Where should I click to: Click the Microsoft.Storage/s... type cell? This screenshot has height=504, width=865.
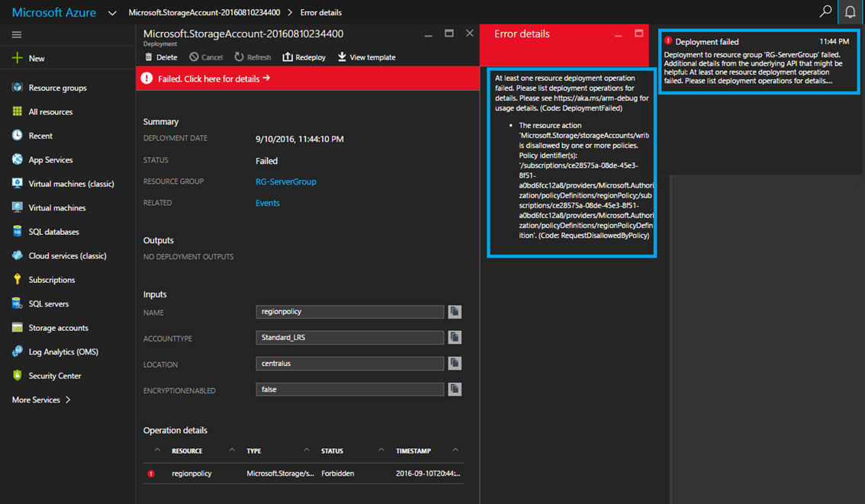(x=280, y=474)
